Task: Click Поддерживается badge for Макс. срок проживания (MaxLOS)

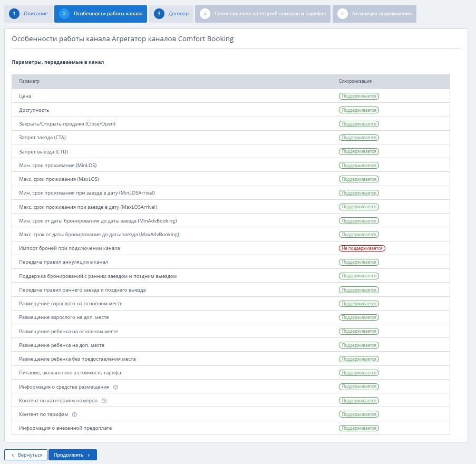Action: point(358,179)
